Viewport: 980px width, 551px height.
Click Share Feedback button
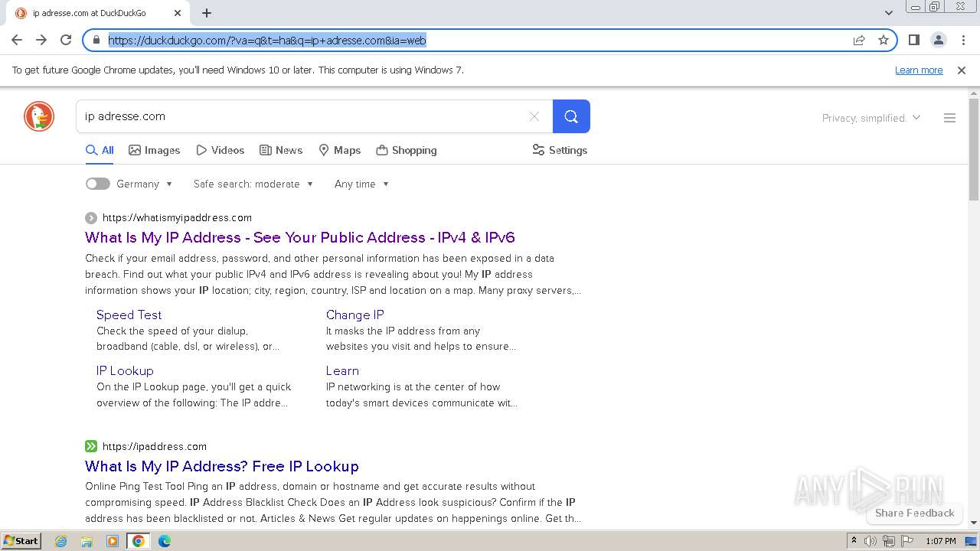click(x=914, y=513)
